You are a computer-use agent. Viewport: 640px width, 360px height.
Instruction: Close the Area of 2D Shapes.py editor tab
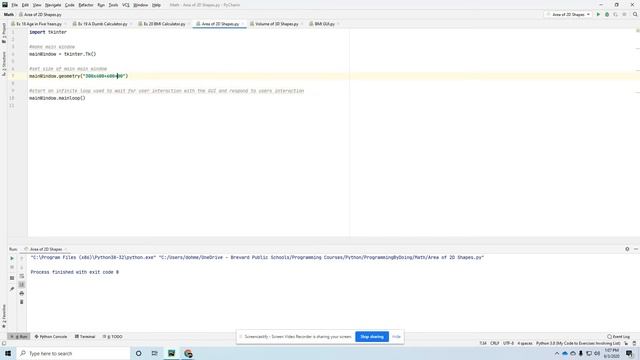[243, 24]
